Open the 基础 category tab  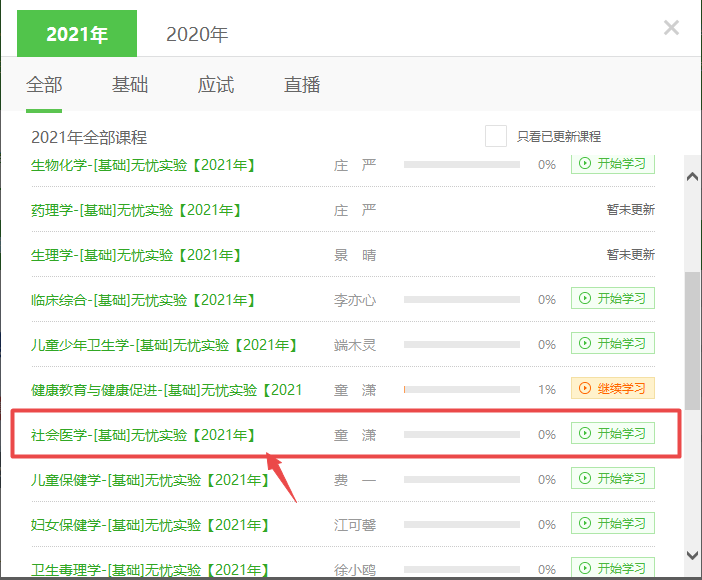coord(130,85)
